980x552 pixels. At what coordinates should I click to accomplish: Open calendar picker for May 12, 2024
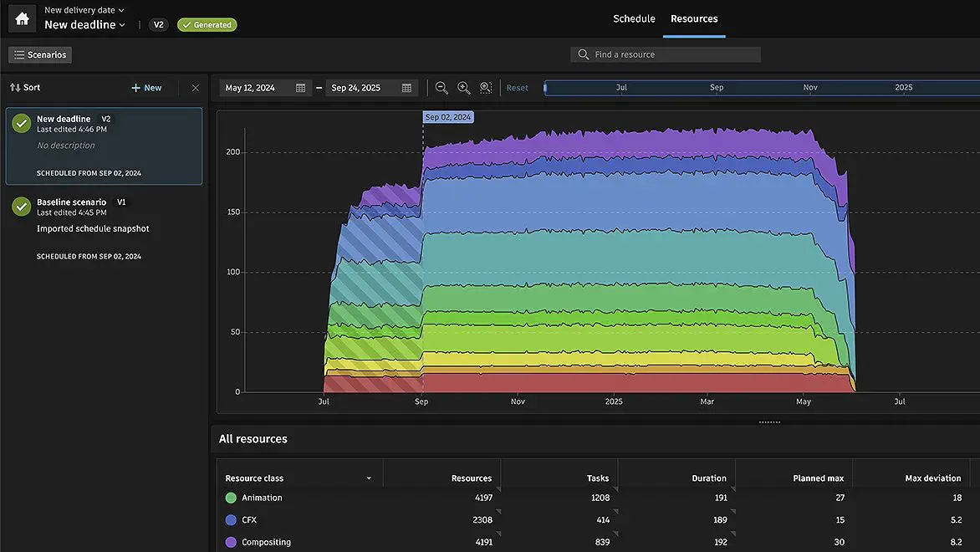point(301,88)
